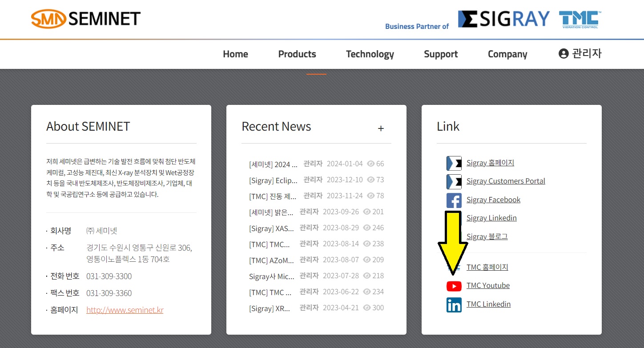Image resolution: width=644 pixels, height=348 pixels.
Task: Click the Facebook icon in Link panel
Action: click(454, 200)
